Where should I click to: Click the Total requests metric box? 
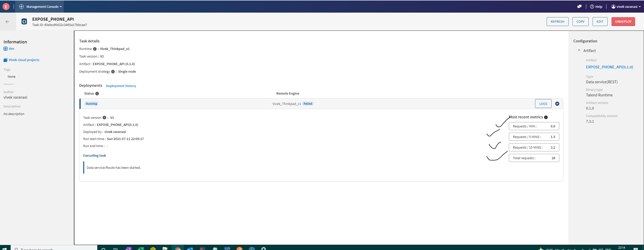(x=534, y=158)
